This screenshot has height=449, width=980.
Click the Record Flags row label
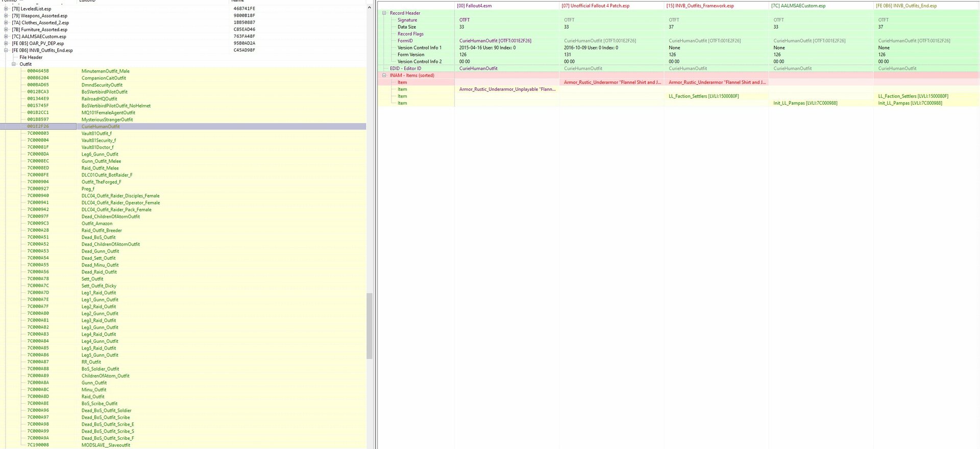pos(410,34)
